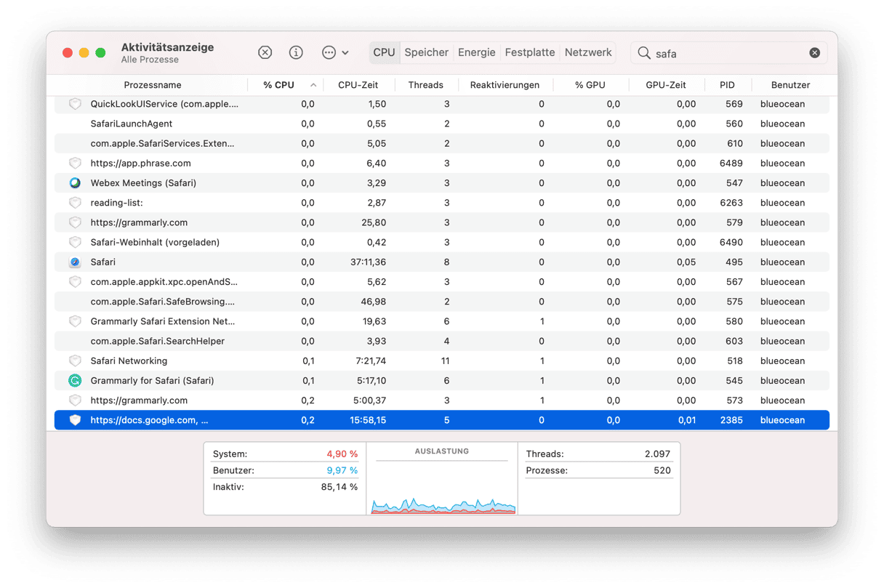Click the CPU-Zeit value 37:11,36 for Safari

point(366,262)
